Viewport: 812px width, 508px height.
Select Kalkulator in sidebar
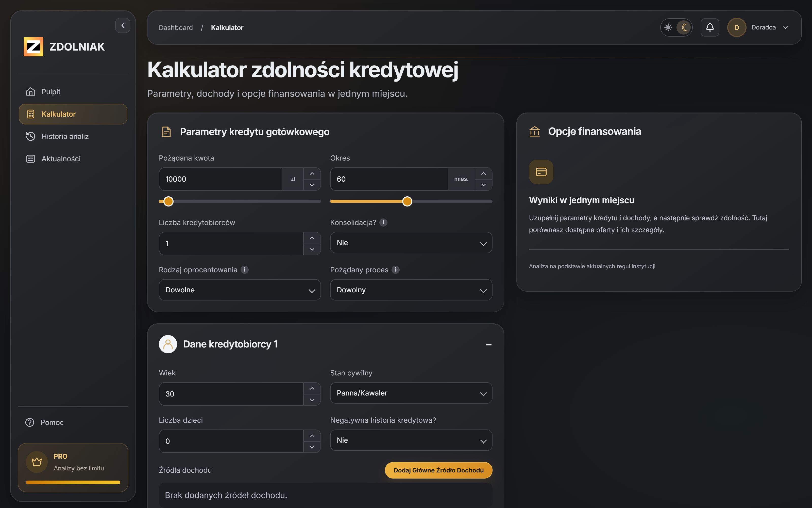click(x=73, y=114)
